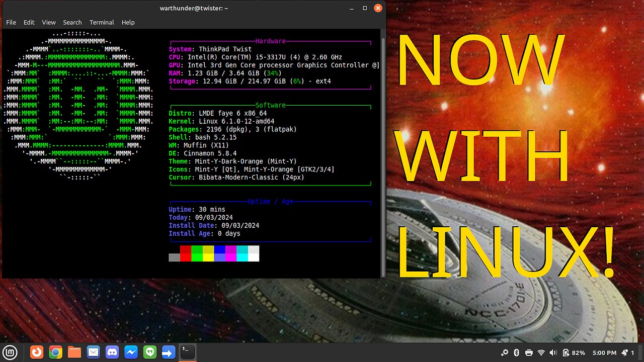Click the terminal title 'warthunder@twister: ~'
The image size is (644, 362).
pyautogui.click(x=194, y=8)
